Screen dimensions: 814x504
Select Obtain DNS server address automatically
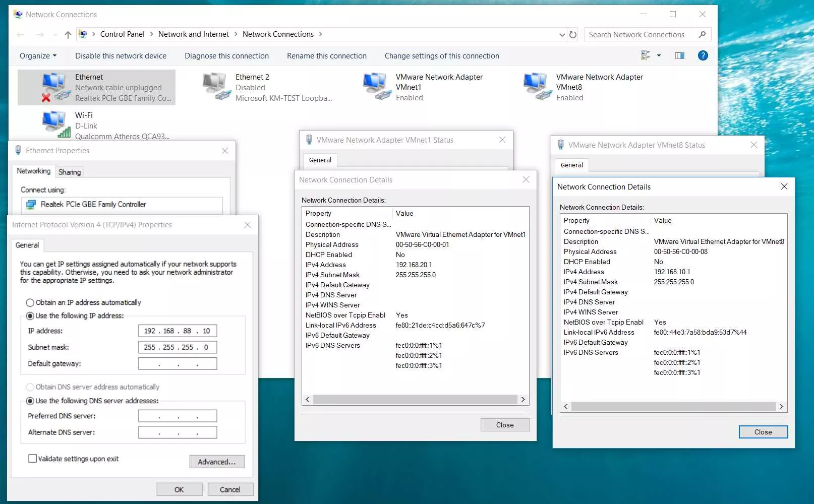point(30,387)
